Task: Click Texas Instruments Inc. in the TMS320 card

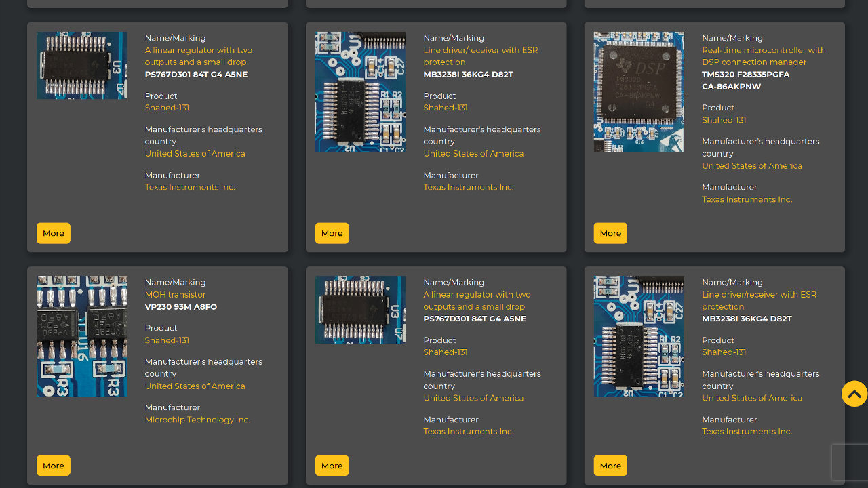Action: (747, 199)
